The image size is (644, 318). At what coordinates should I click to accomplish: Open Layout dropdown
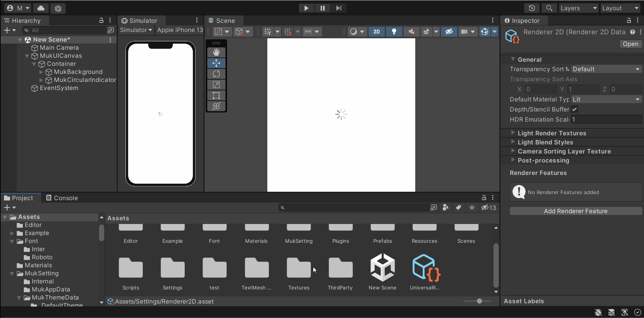[620, 8]
